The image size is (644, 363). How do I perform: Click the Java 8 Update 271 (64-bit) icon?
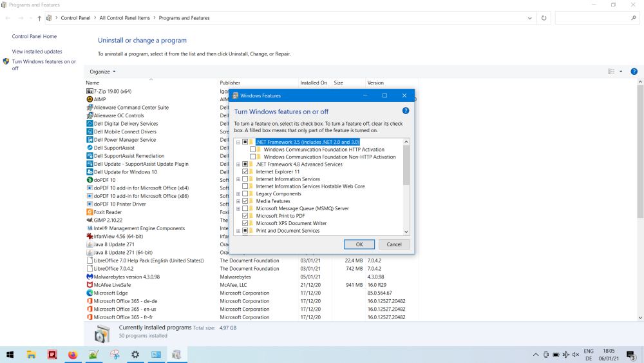[90, 252]
